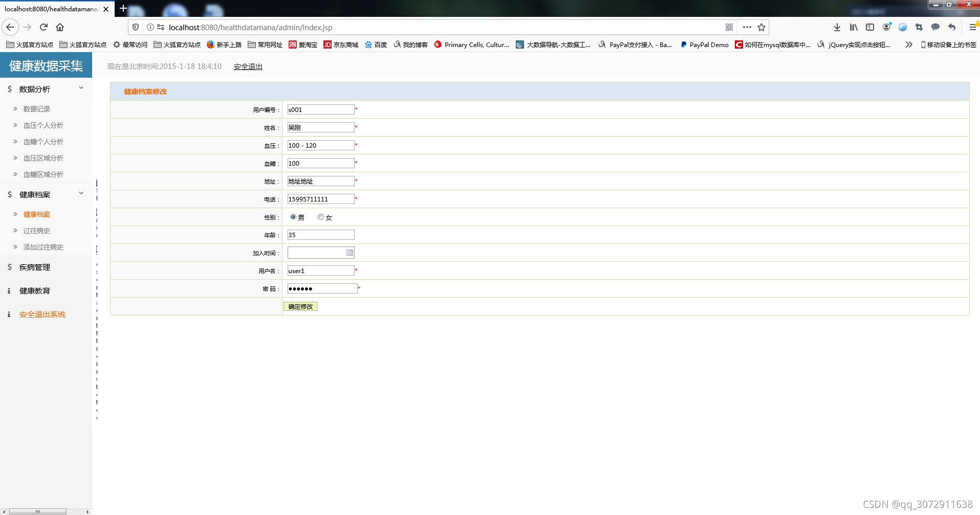Viewport: 980px width, 515px height.
Task: Open the 京东商城 bookmark
Action: (x=341, y=44)
